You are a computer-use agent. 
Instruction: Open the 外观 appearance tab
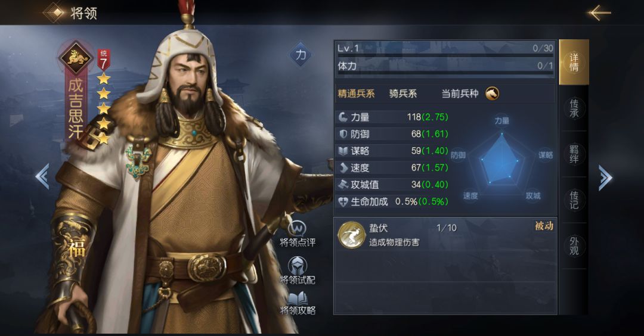click(x=574, y=246)
